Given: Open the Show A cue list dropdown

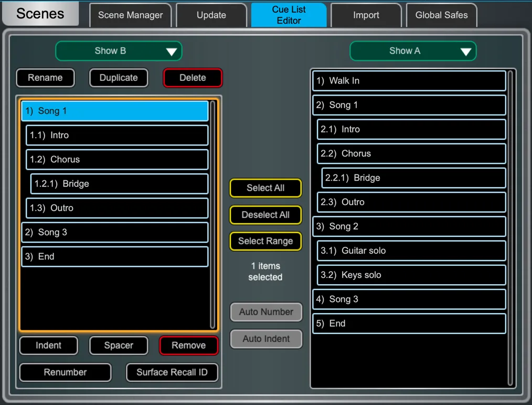Looking at the screenshot, I should [x=413, y=51].
